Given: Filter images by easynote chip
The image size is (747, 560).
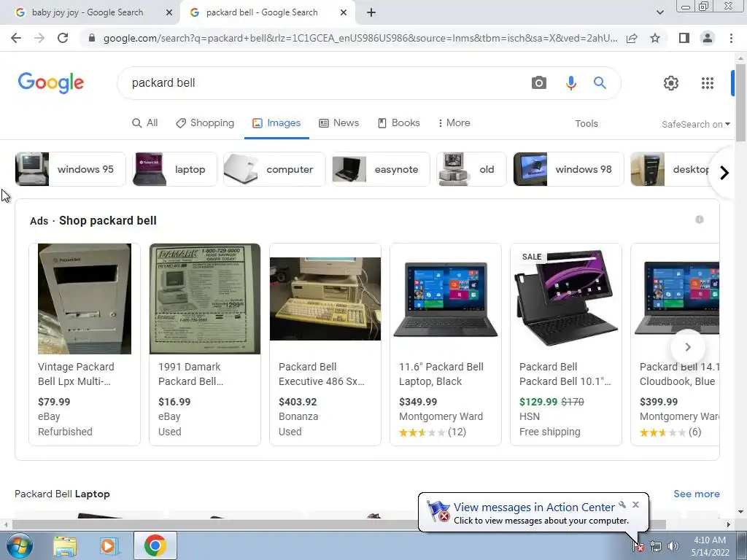Looking at the screenshot, I should (381, 169).
